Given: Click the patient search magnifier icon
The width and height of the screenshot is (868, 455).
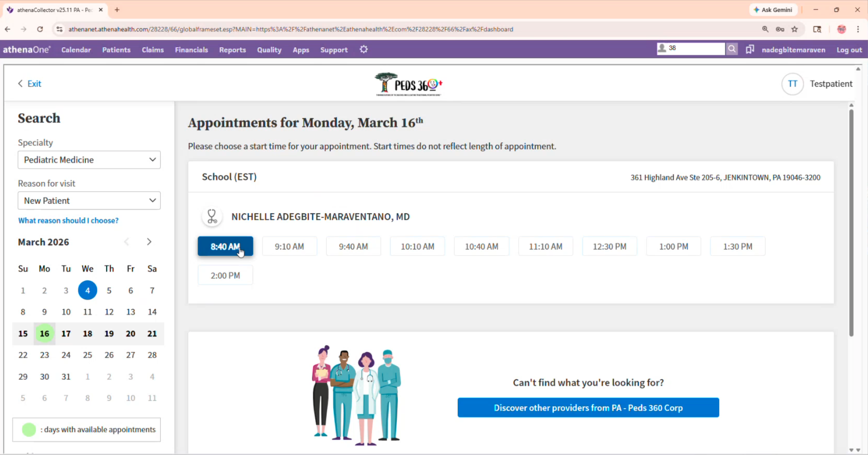Looking at the screenshot, I should point(731,49).
